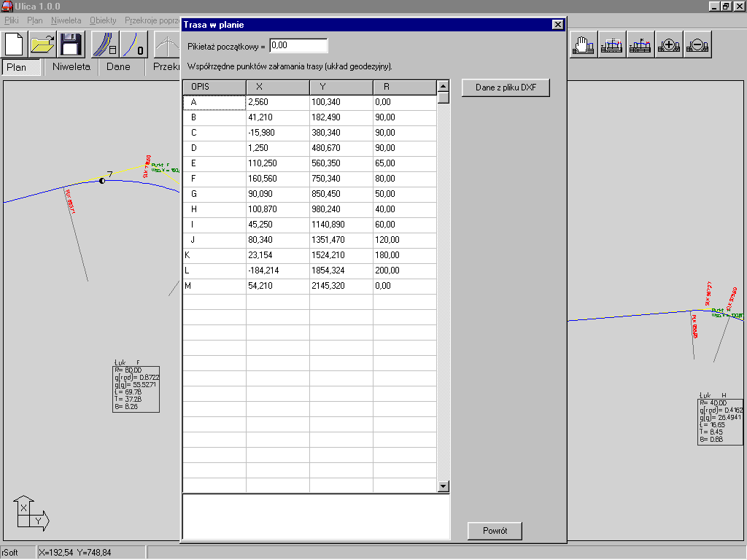
Task: Save the project with the floppy disk icon
Action: pyautogui.click(x=71, y=44)
